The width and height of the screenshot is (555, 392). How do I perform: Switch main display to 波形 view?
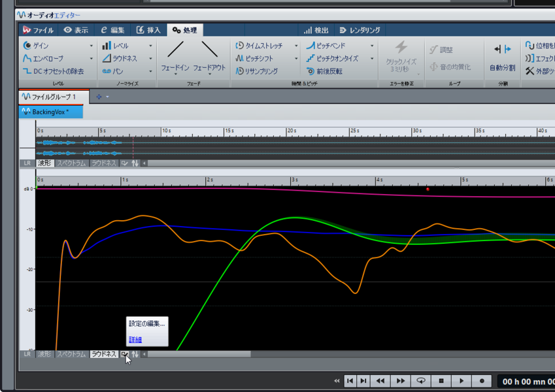click(x=44, y=354)
